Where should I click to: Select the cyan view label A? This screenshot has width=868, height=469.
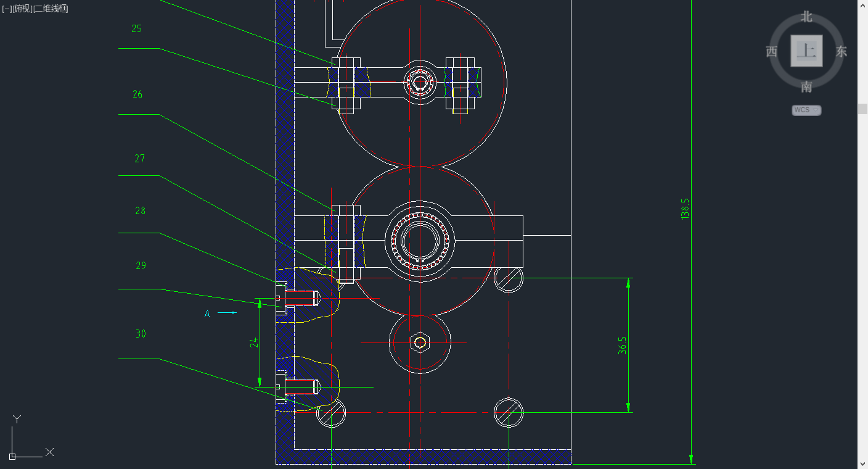[x=207, y=313]
